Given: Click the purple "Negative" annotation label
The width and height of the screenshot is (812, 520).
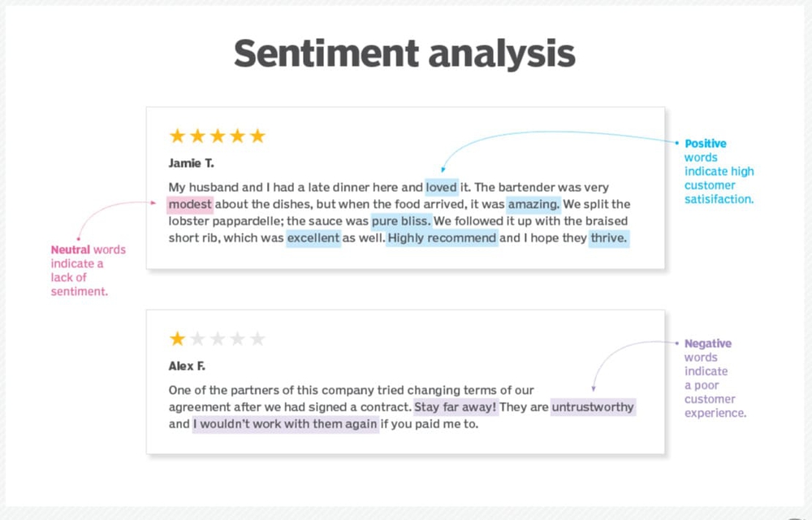Looking at the screenshot, I should click(x=708, y=344).
